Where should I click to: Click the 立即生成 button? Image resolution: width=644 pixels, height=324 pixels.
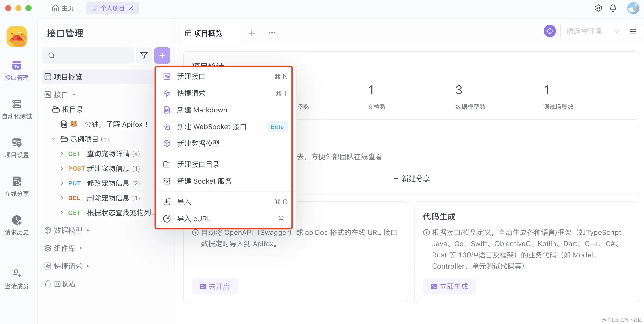449,286
